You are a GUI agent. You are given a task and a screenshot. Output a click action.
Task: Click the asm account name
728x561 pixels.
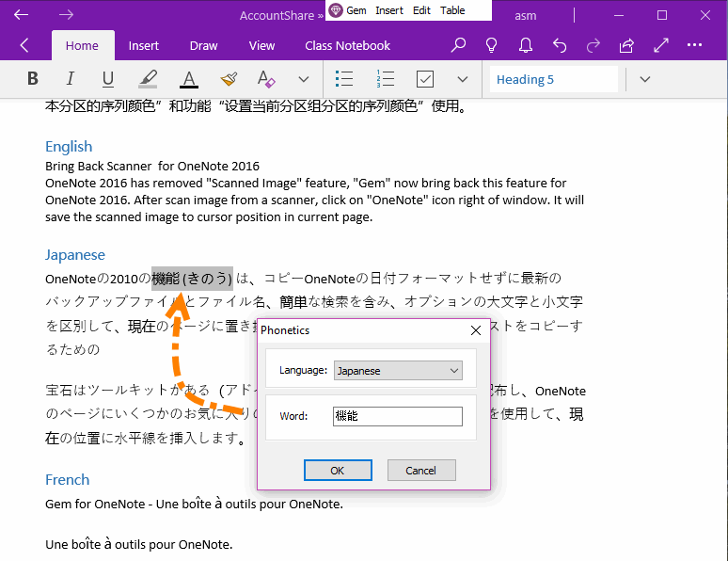[x=525, y=15]
